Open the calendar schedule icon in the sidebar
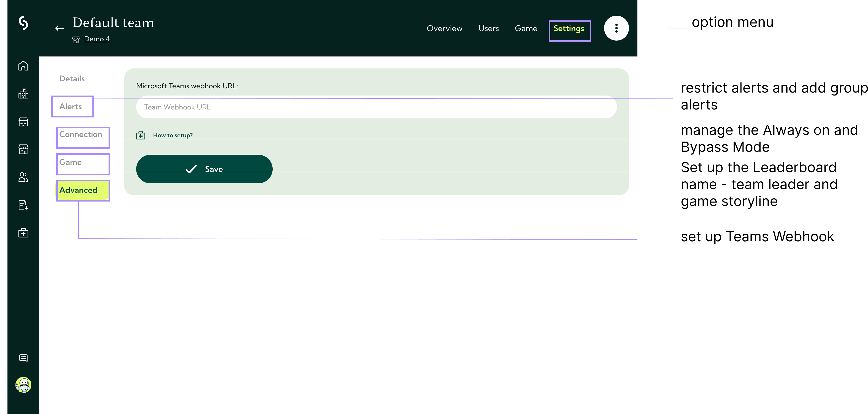The height and width of the screenshot is (414, 868). point(23,121)
